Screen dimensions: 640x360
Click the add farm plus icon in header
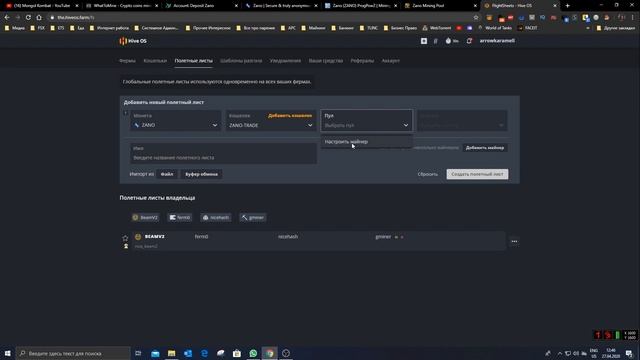pyautogui.click(x=424, y=41)
